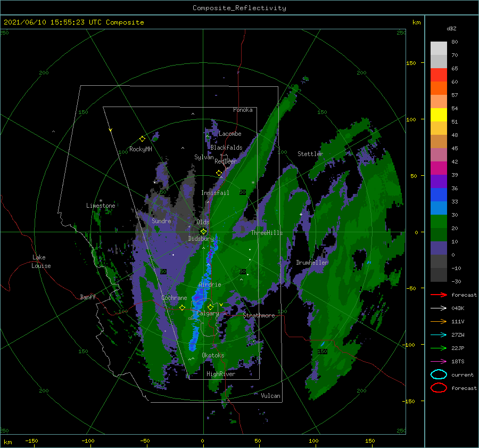This screenshot has height=448, width=479.
Task: Click the yellow diamond marker beside RockyMH
Action: [x=142, y=139]
